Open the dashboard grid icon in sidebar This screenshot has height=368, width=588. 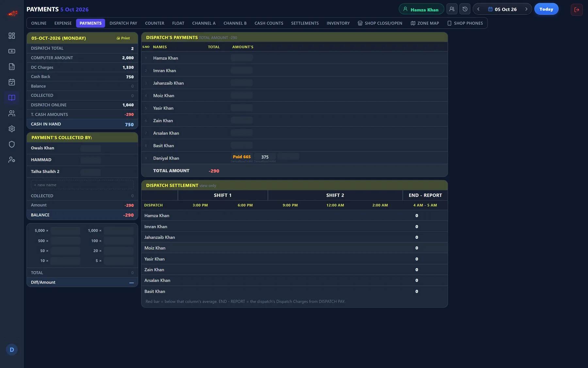(12, 36)
